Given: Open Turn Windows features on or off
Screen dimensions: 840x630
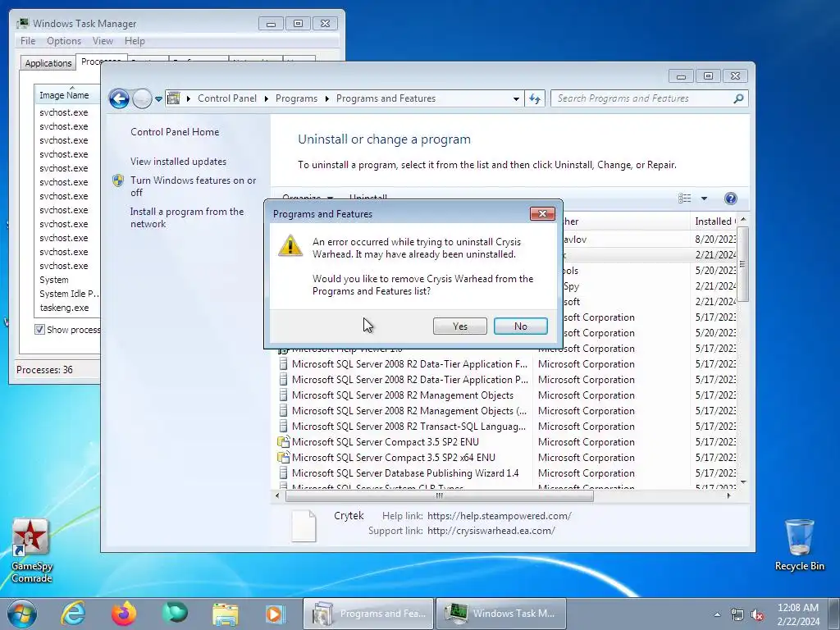Looking at the screenshot, I should [x=194, y=186].
